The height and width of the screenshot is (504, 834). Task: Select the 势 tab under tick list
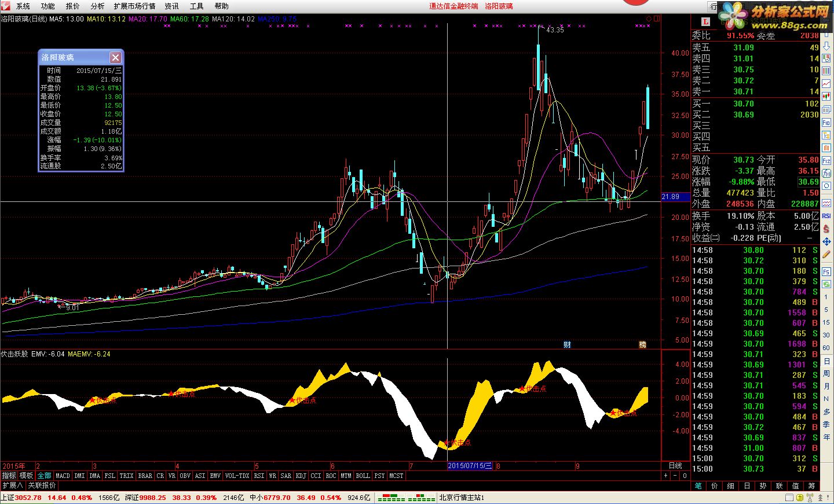click(763, 486)
